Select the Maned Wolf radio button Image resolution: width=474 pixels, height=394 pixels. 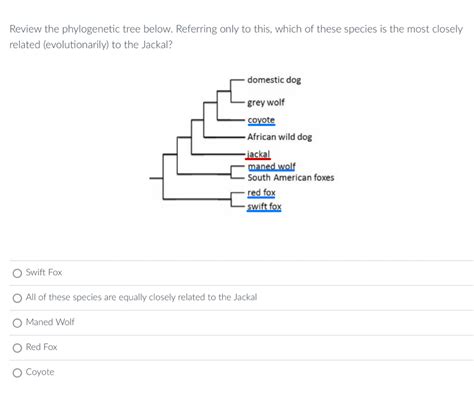point(17,323)
